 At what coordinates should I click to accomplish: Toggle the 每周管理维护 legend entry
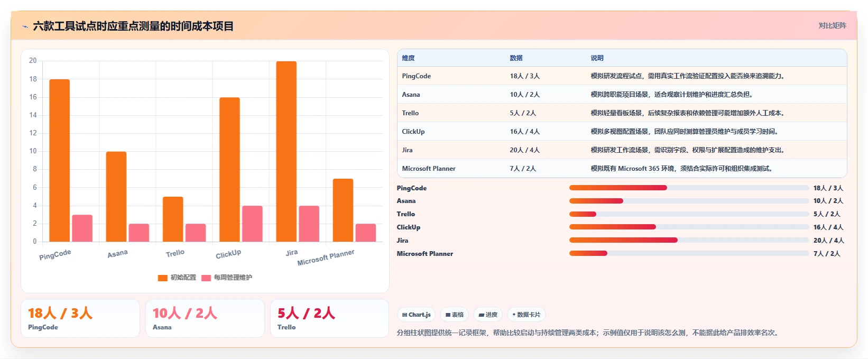pos(227,278)
